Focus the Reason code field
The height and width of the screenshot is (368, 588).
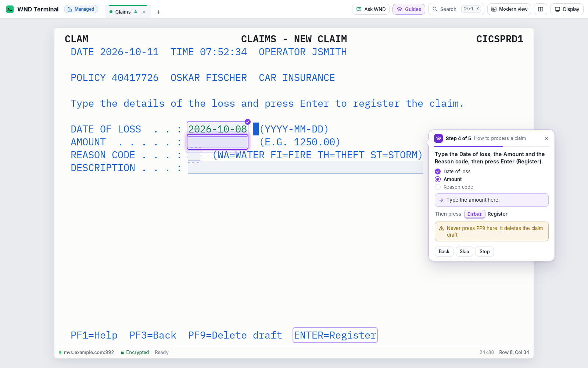click(194, 155)
